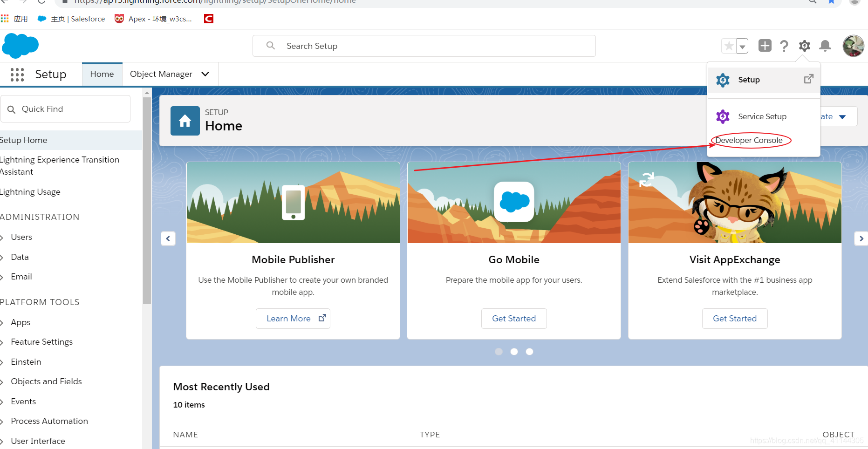Click the setup gear icon in header
This screenshot has width=868, height=449.
coord(805,46)
